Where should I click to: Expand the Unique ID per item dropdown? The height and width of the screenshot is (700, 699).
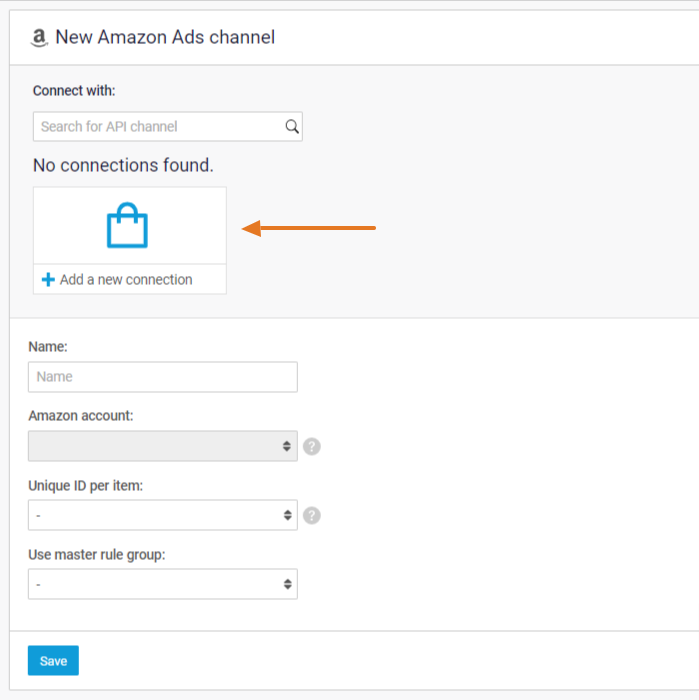coord(162,515)
